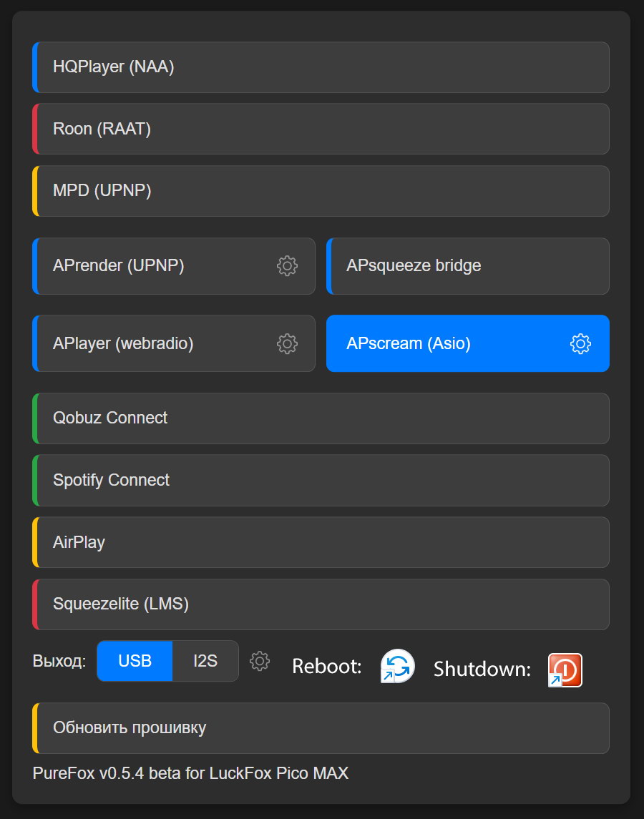Click the Shutdown power icon
The width and height of the screenshot is (644, 819).
(x=565, y=670)
